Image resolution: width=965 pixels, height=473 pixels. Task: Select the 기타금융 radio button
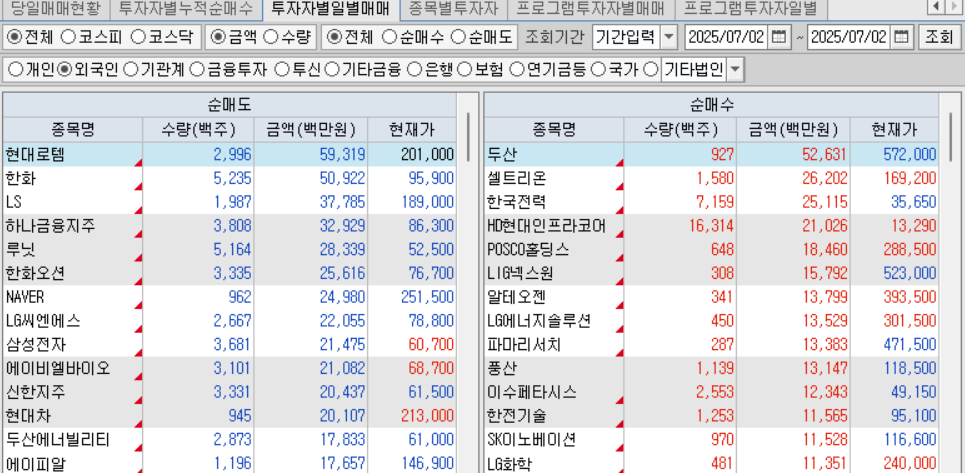pyautogui.click(x=332, y=70)
